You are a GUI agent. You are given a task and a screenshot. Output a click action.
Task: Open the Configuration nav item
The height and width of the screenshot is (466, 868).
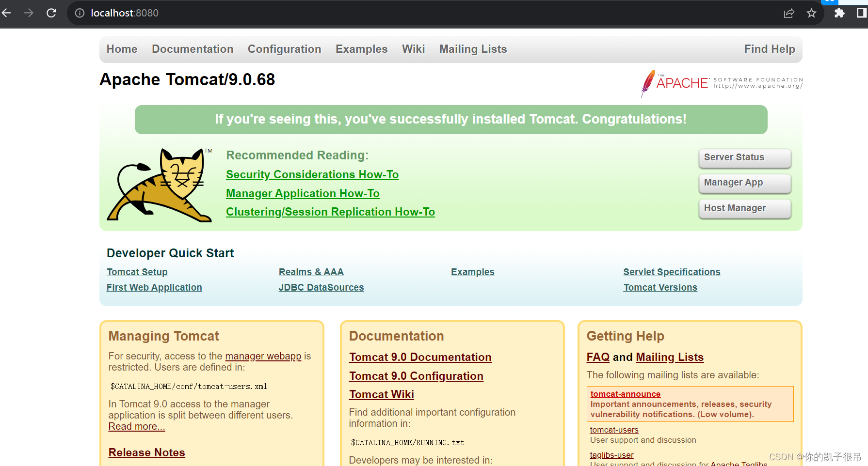click(285, 49)
